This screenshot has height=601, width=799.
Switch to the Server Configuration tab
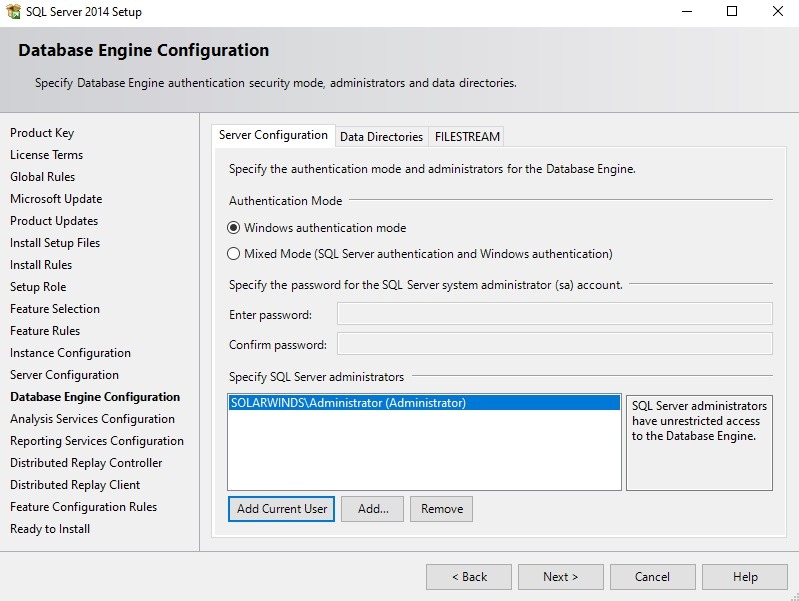point(273,135)
